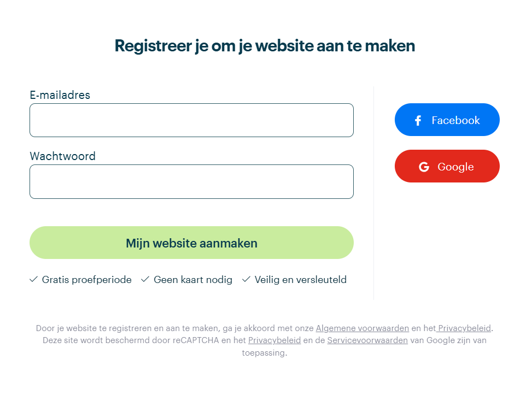Click the Mijn website aanmaken button
The width and height of the screenshot is (532, 395).
pyautogui.click(x=192, y=243)
